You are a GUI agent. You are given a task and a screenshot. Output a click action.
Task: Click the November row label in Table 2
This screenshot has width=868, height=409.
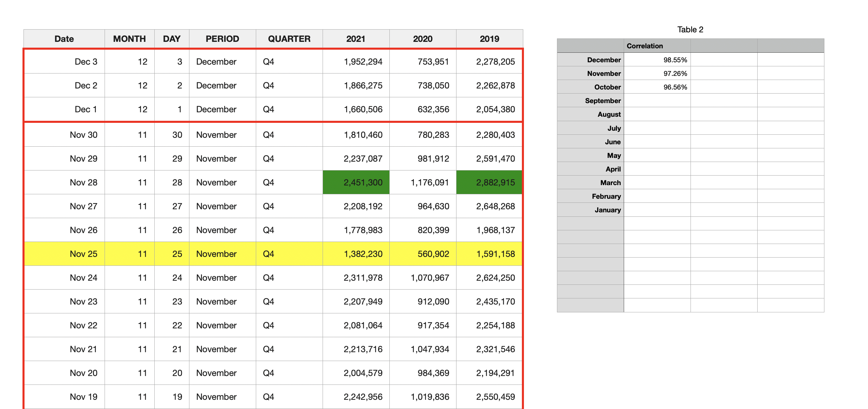coord(590,73)
